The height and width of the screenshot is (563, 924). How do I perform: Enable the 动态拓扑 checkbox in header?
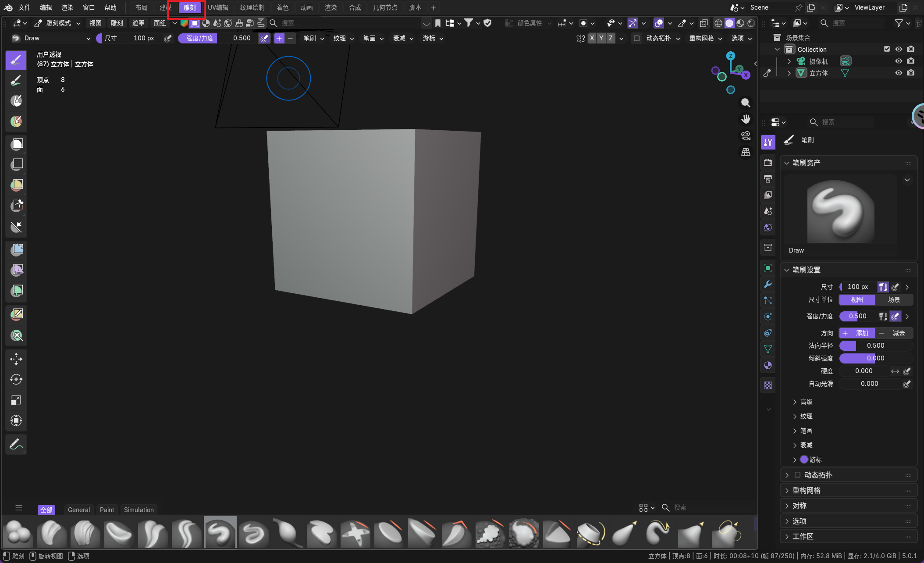click(x=637, y=38)
